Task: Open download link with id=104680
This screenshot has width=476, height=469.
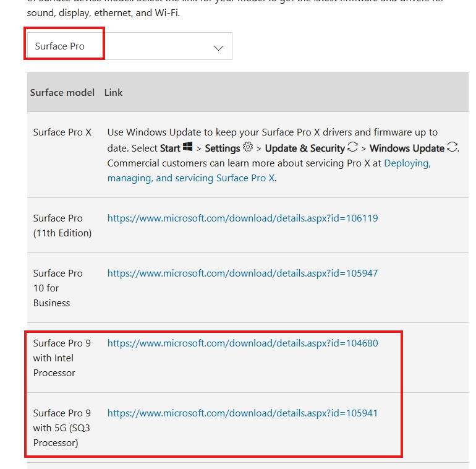Action: click(x=242, y=343)
